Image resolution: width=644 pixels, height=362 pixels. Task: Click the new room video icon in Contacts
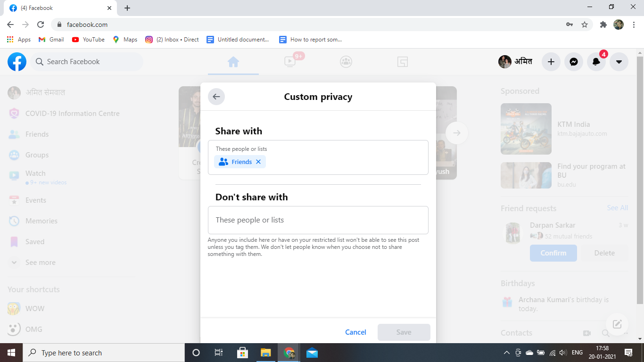coord(587,333)
